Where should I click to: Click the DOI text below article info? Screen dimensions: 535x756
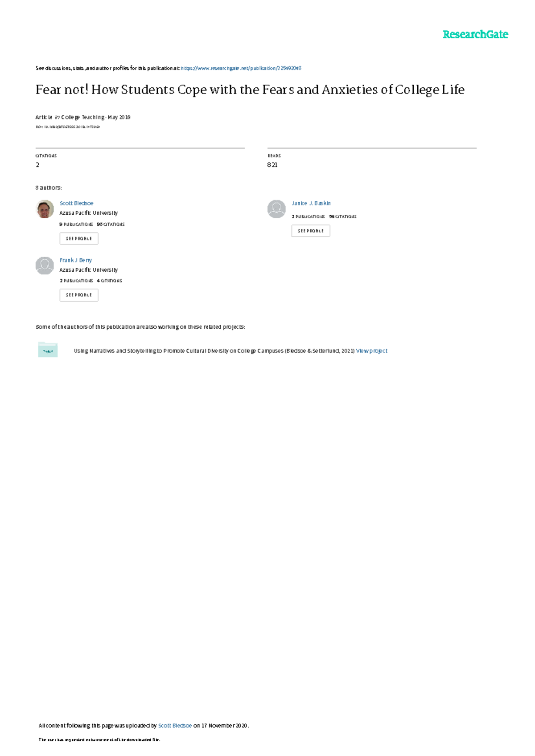point(68,127)
